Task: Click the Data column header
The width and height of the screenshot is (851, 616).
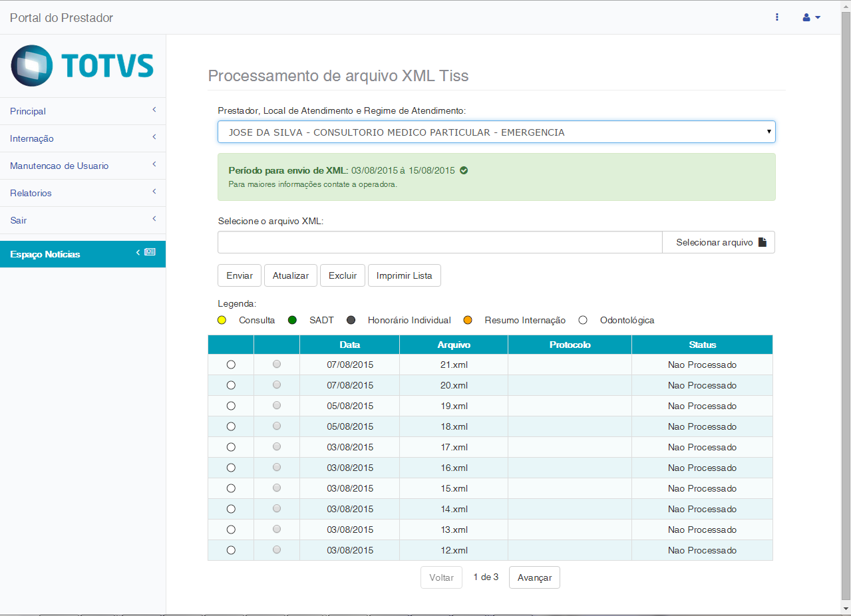Action: 349,345
